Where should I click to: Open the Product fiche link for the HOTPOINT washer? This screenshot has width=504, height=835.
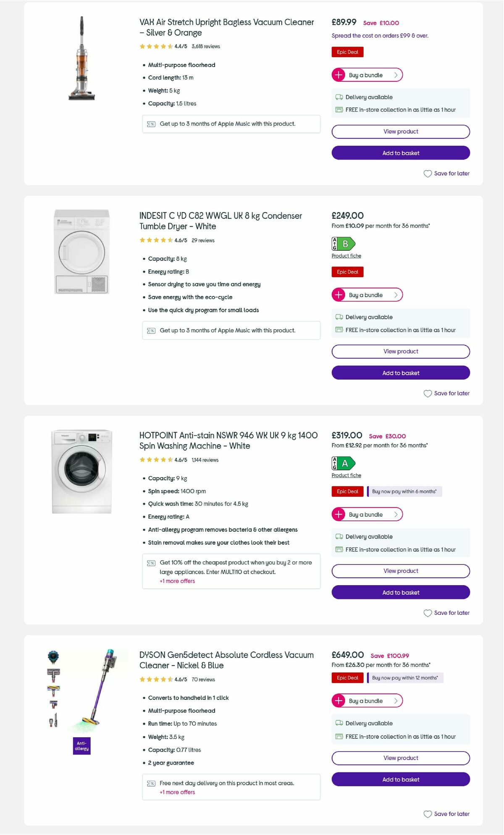click(346, 475)
